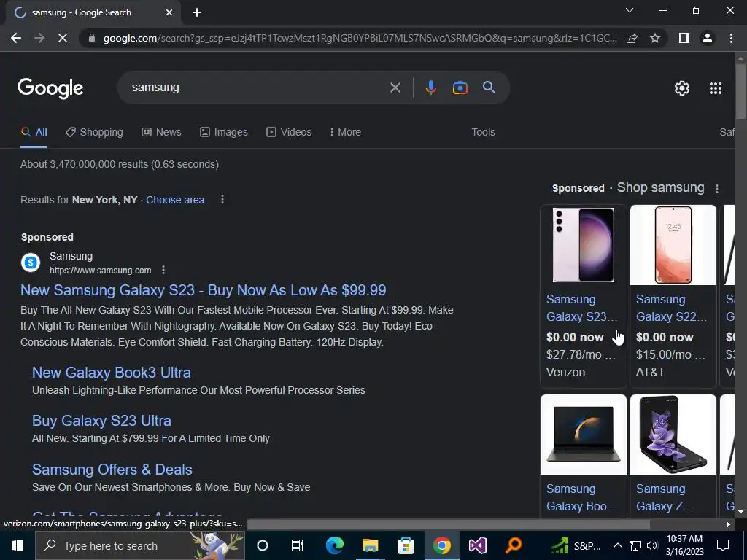Viewport: 747px width, 560px height.
Task: Clear the search box with X
Action: [395, 87]
